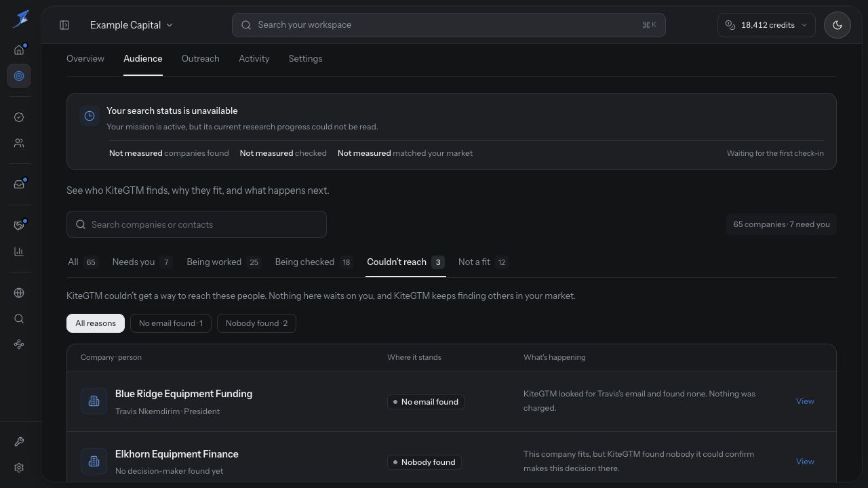This screenshot has height=488, width=868.
Task: Click the Search your workspace field
Action: [x=449, y=25]
